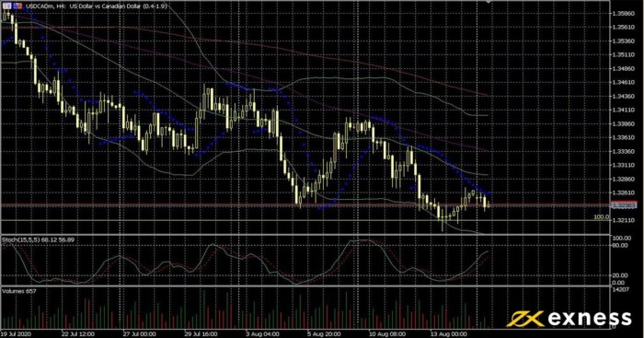644x338 pixels.
Task: Click the 1.35110 price scale label
Action: tap(624, 54)
